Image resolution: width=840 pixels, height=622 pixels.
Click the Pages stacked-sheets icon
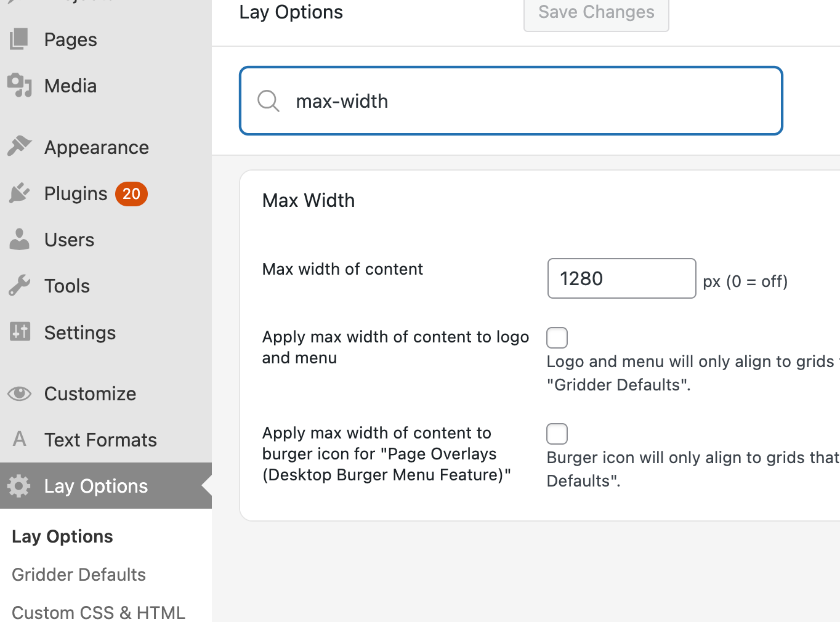tap(19, 39)
